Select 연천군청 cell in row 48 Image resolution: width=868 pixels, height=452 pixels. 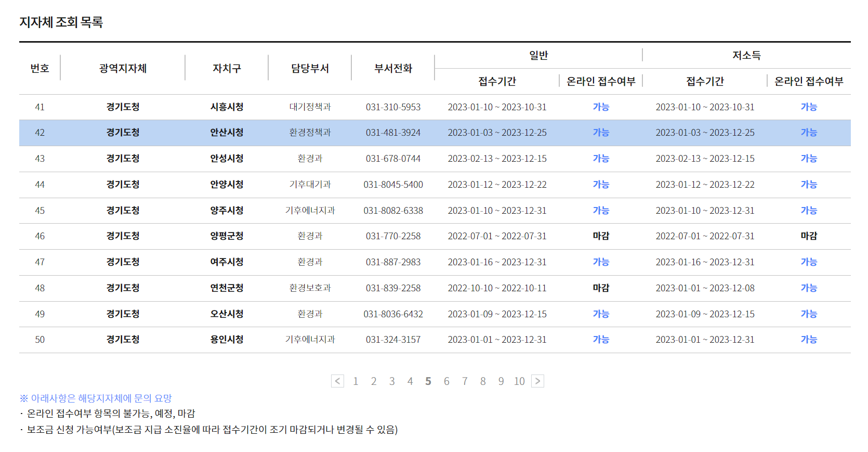tap(227, 288)
